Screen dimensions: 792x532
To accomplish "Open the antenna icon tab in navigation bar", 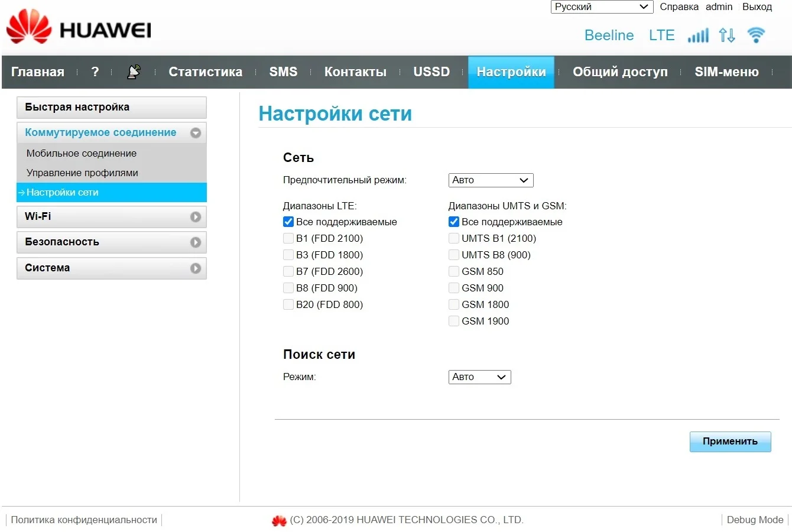I will pos(134,72).
